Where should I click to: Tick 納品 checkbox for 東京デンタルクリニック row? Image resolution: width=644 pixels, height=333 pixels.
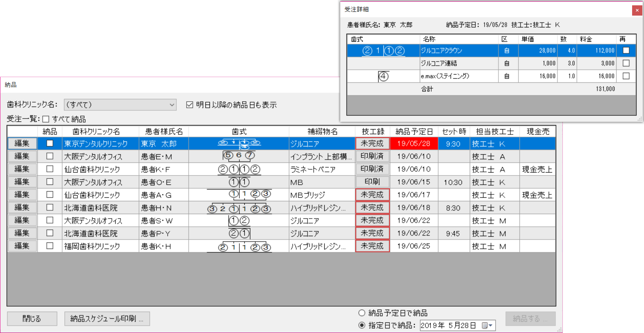[x=50, y=144]
